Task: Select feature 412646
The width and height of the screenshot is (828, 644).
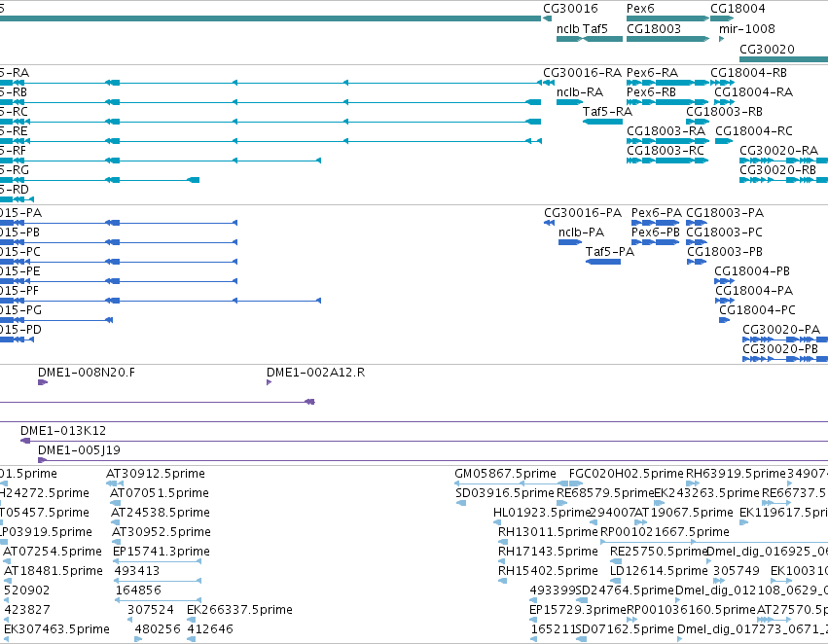Action: click(209, 629)
